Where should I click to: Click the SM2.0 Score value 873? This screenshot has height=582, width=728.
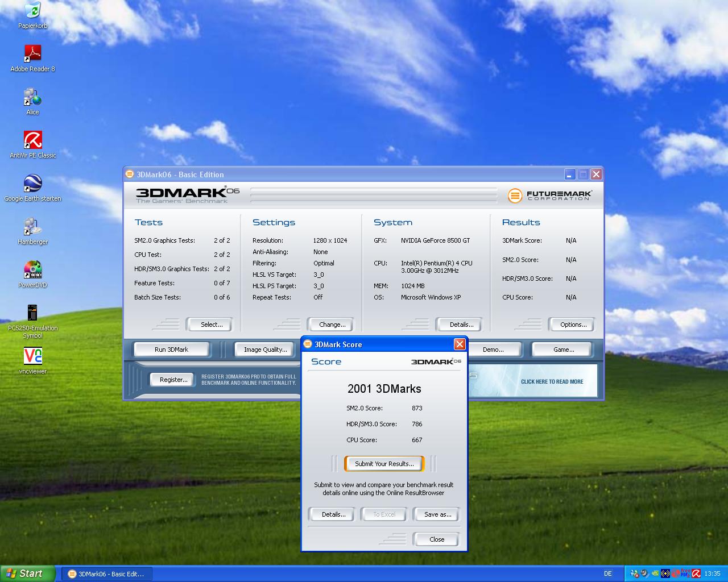coord(417,408)
